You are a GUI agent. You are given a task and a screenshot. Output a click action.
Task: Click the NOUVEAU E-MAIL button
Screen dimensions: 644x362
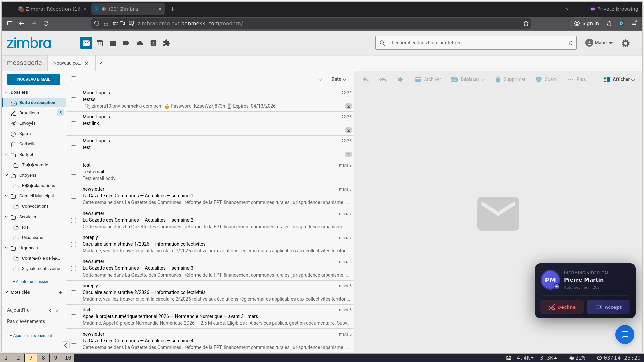coord(34,79)
